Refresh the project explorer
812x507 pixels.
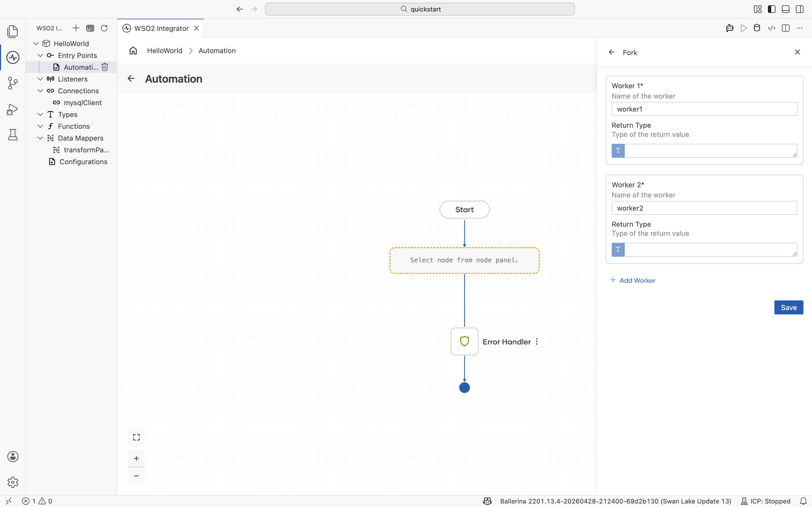[x=104, y=28]
